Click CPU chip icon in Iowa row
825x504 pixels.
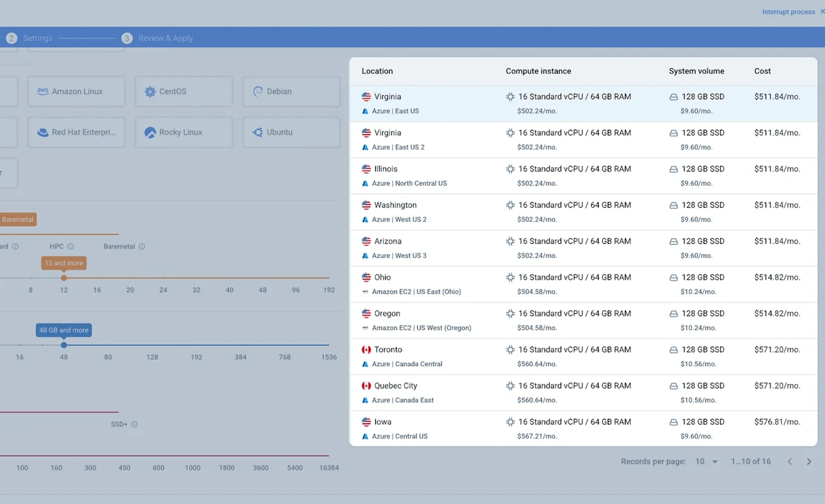(510, 422)
